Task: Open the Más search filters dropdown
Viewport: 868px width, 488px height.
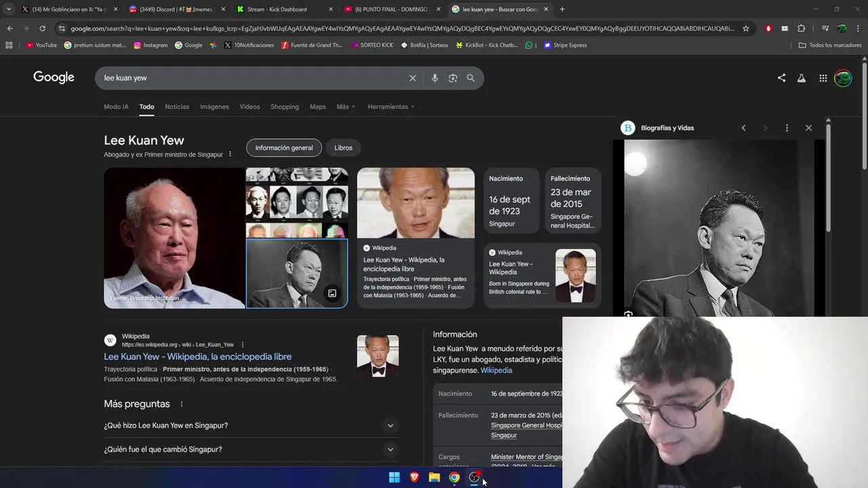Action: click(x=346, y=107)
